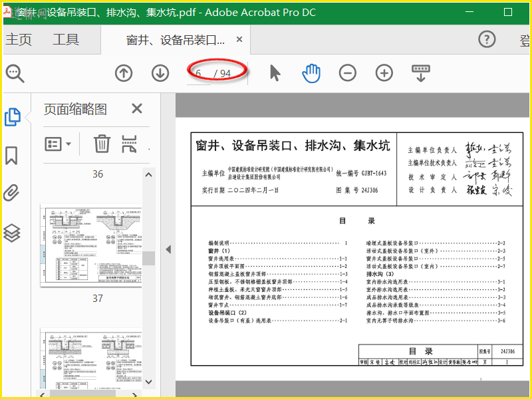
Task: Click contents heading 设备吊装口（2）
Action: 227,313
